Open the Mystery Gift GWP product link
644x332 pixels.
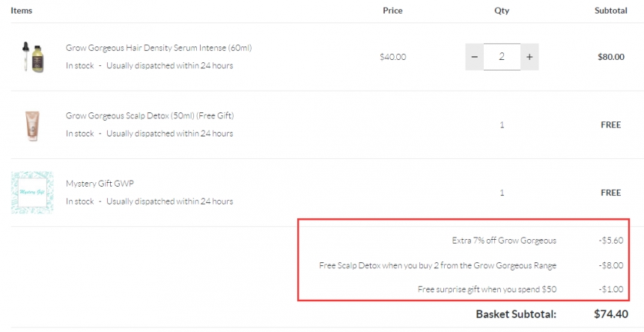point(100,184)
